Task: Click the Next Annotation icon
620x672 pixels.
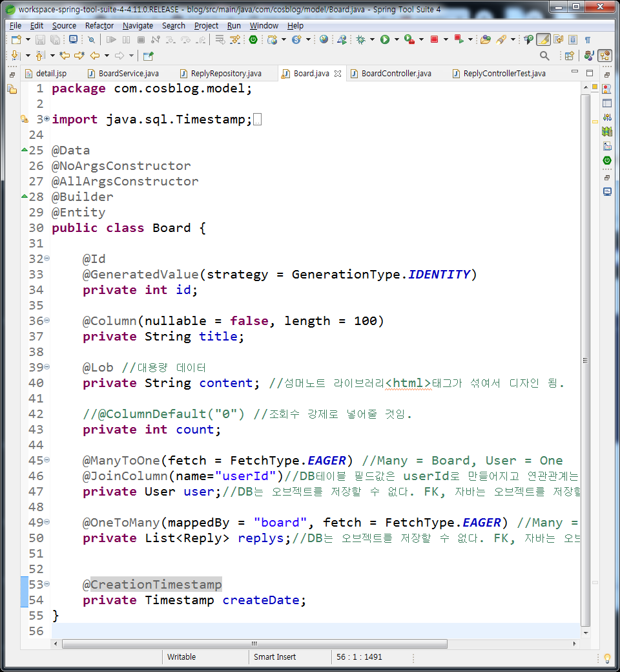Action: [x=15, y=56]
